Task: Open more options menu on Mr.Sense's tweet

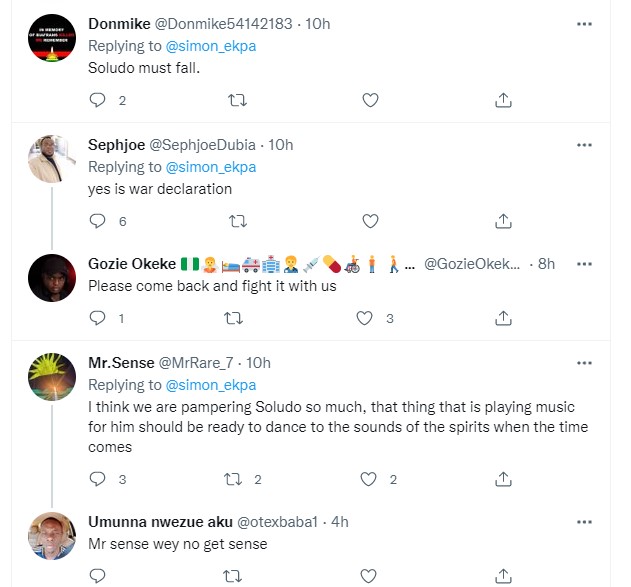Action: coord(584,362)
